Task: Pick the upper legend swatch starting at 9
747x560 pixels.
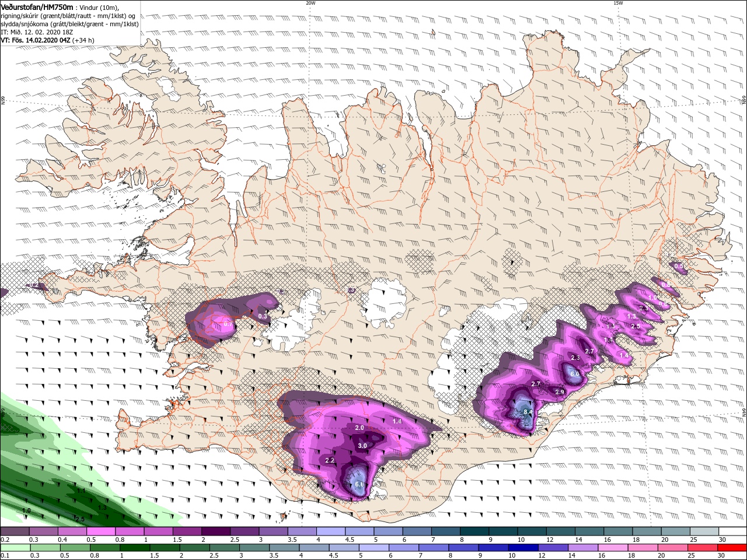Action: [x=503, y=531]
